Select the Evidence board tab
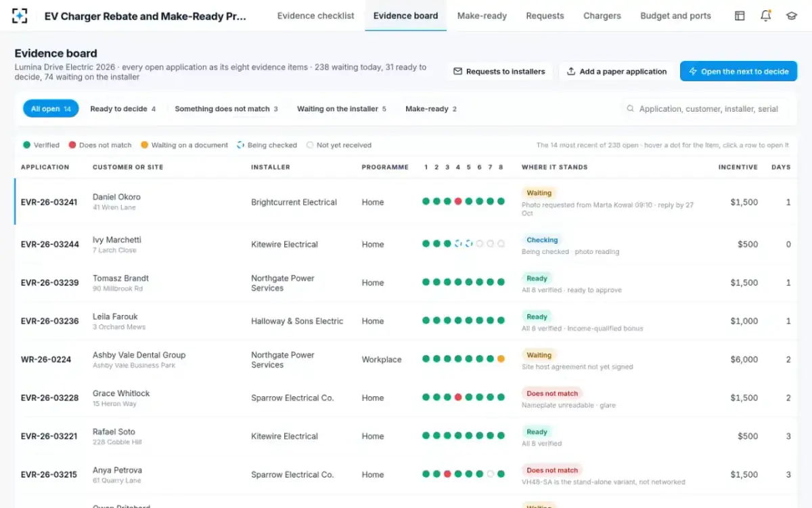Viewport: 812px width, 508px height. 405,16
